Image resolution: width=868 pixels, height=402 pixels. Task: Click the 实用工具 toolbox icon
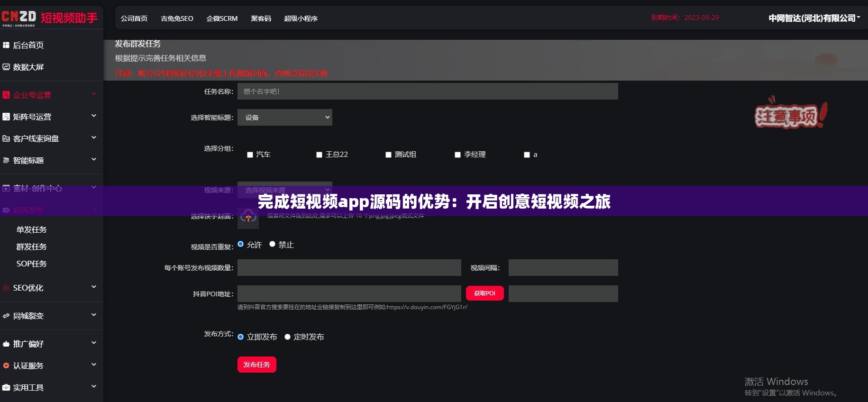[x=6, y=387]
